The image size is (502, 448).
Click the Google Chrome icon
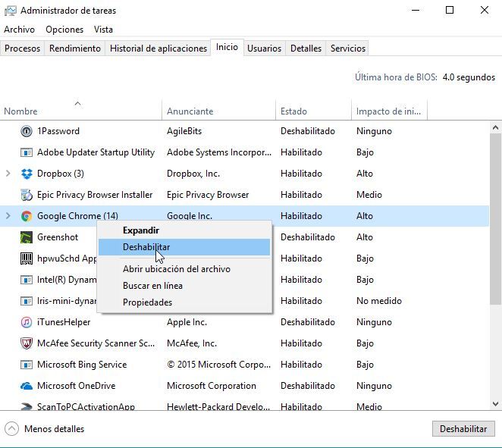[x=27, y=216]
